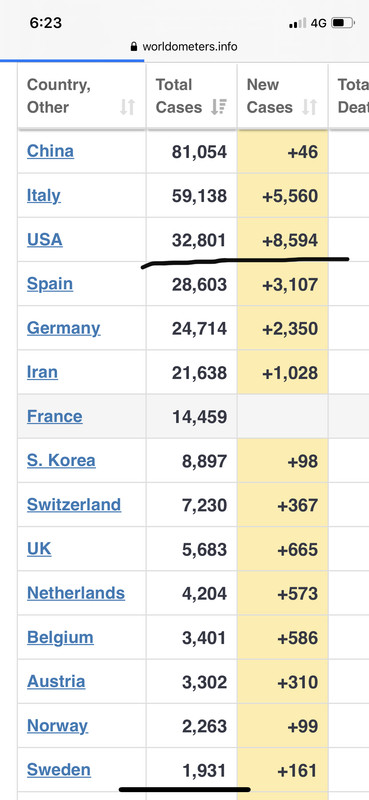Click Total Cases sort descending icon
The image size is (369, 800).
pyautogui.click(x=219, y=107)
